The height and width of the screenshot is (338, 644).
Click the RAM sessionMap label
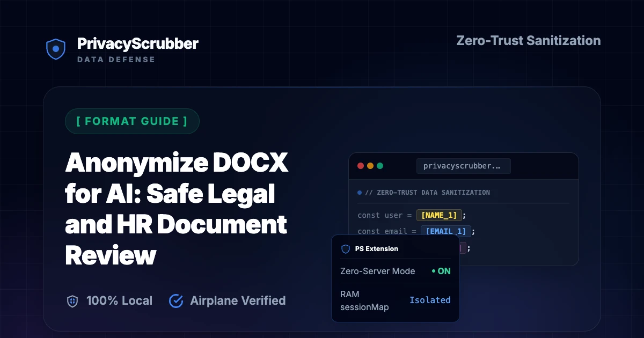pos(365,300)
